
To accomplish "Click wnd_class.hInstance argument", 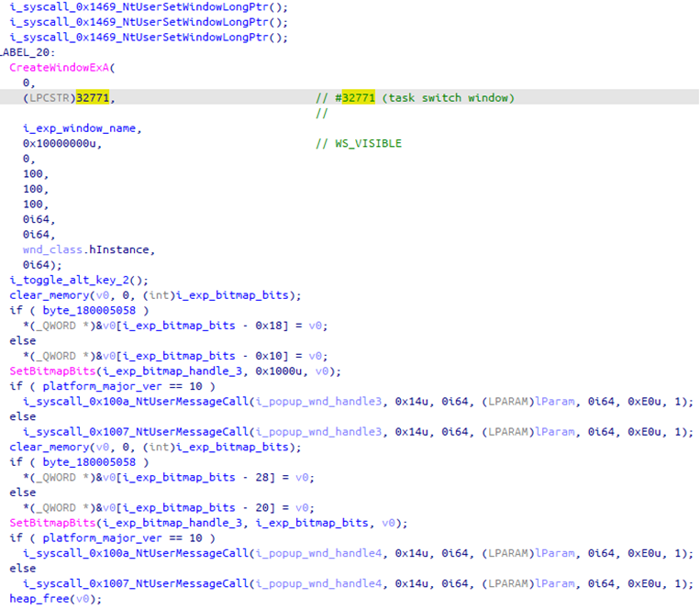I will pos(85,249).
